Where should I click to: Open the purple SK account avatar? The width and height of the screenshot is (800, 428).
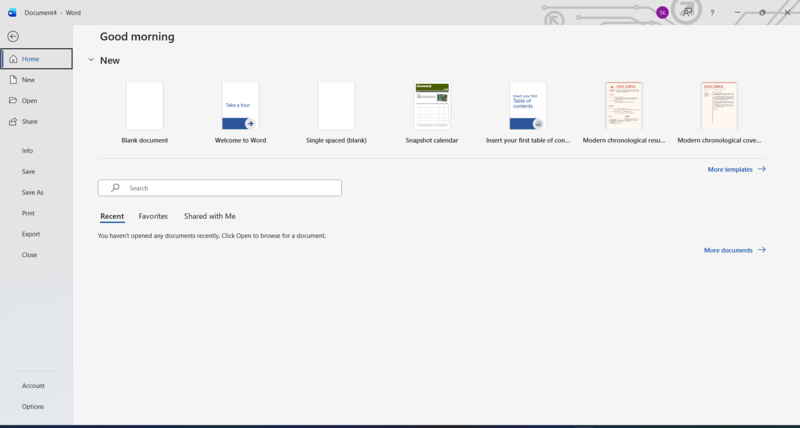(x=662, y=12)
